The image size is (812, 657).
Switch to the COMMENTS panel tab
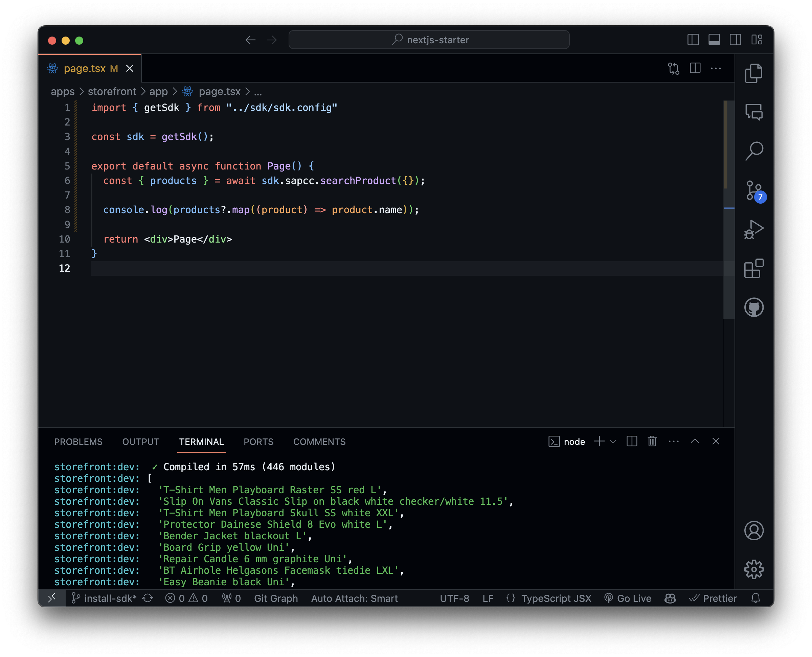pyautogui.click(x=319, y=441)
